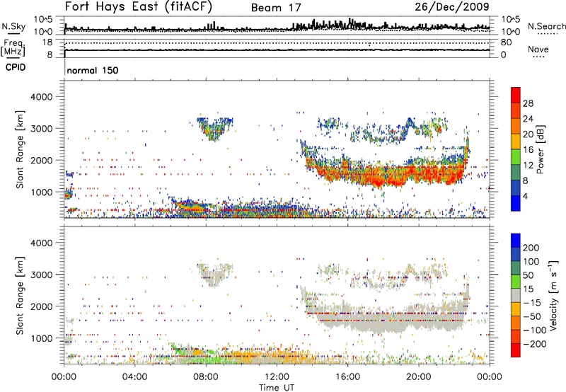Click the V-shaped echo near 08:00 at 3000 km in power panel
The width and height of the screenshot is (566, 392).
click(214, 128)
